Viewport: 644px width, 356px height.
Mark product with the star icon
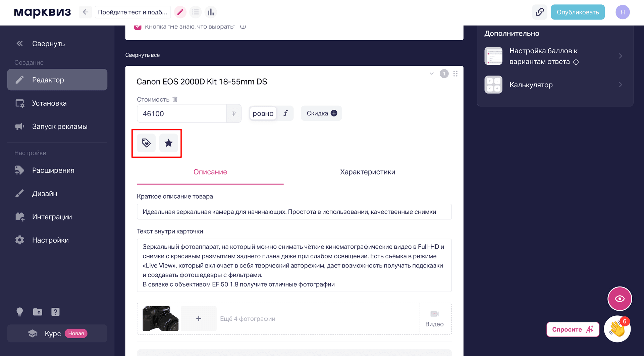click(168, 143)
